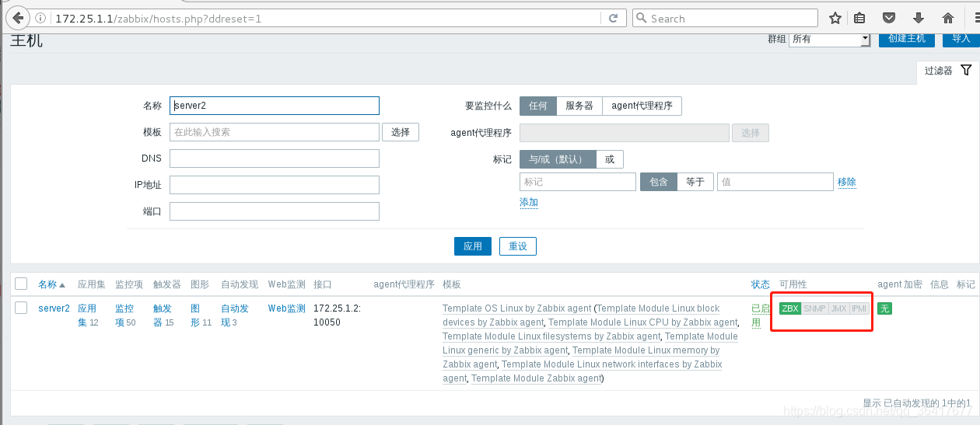Viewport: 980px width, 425px height.
Task: Focus the IP地址 input field
Action: click(275, 185)
